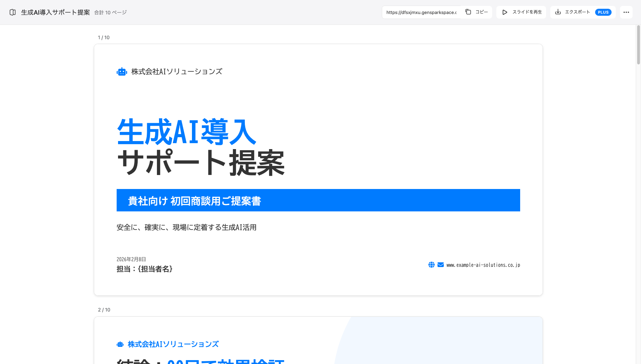Viewport: 641px width, 364px height.
Task: Click the globe icon on slide 1
Action: click(432, 265)
